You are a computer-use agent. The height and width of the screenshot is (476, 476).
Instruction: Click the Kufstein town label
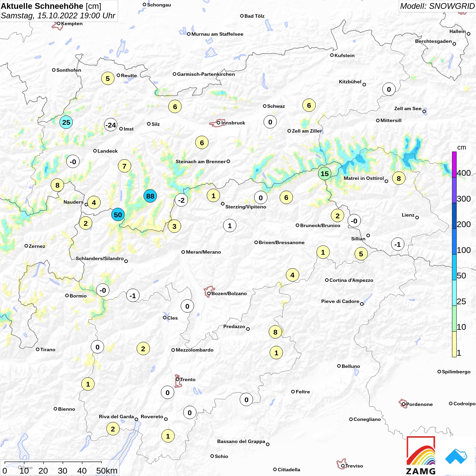344,55
